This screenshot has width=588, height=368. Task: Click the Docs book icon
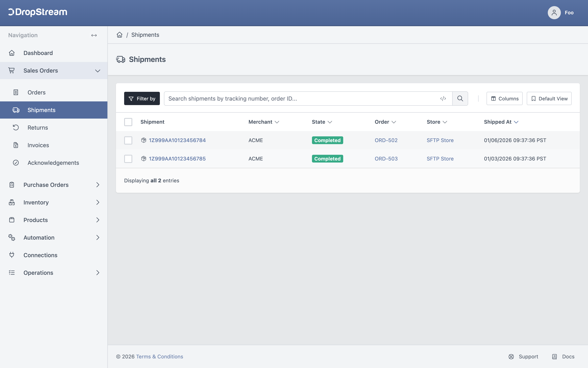555,357
